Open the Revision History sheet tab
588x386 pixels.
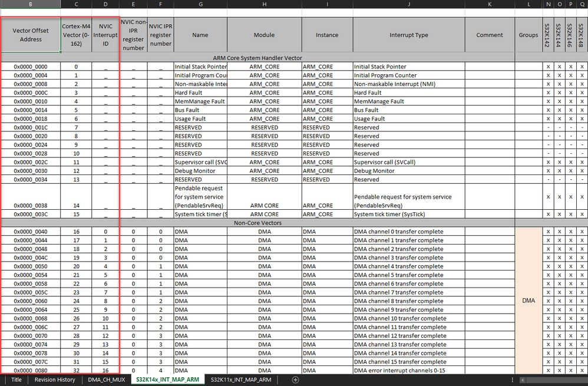[55, 380]
